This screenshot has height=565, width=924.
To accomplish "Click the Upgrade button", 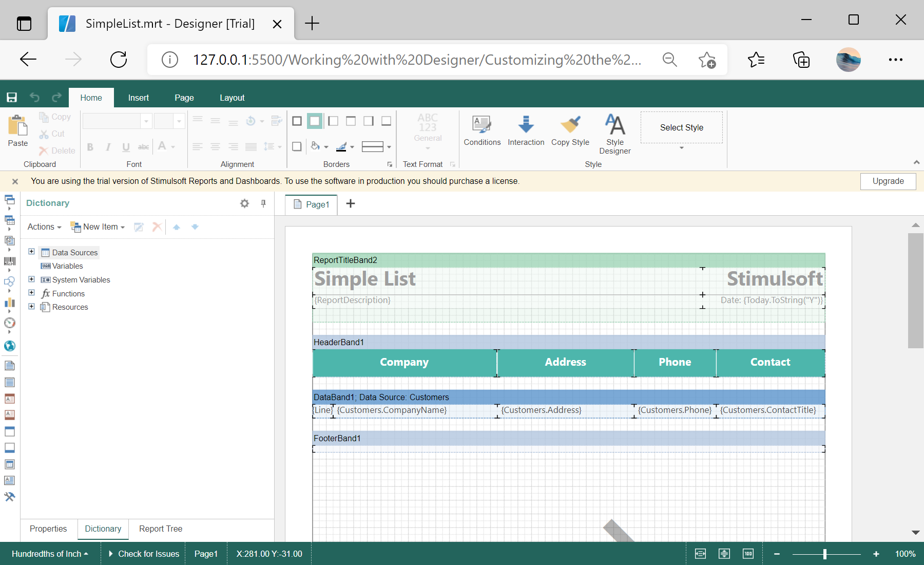I will 888,181.
